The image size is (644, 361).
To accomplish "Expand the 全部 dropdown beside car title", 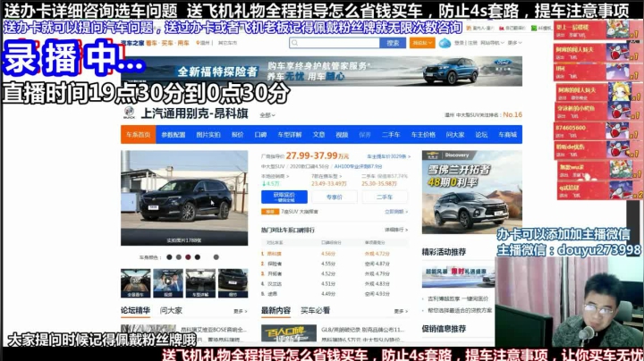I will pyautogui.click(x=267, y=115).
